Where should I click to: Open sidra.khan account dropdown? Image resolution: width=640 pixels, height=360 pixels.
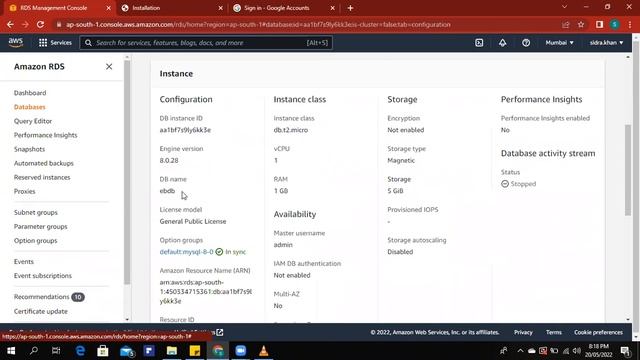coord(606,42)
